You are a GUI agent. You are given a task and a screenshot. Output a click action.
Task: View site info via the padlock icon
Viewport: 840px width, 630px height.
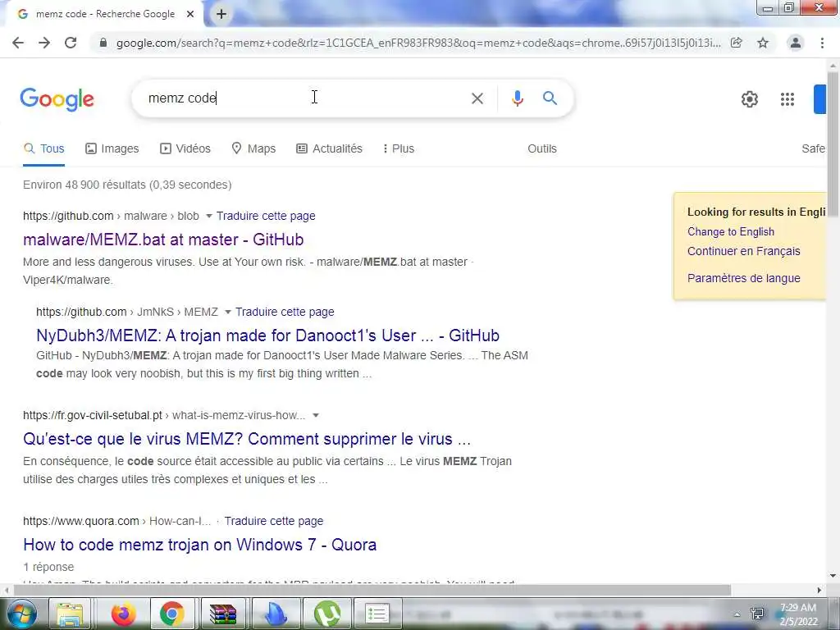click(103, 43)
